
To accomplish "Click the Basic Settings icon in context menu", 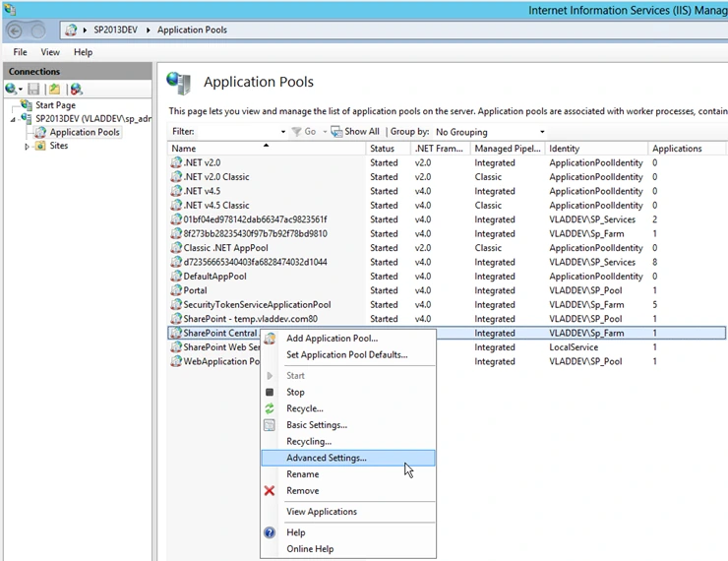I will [270, 425].
